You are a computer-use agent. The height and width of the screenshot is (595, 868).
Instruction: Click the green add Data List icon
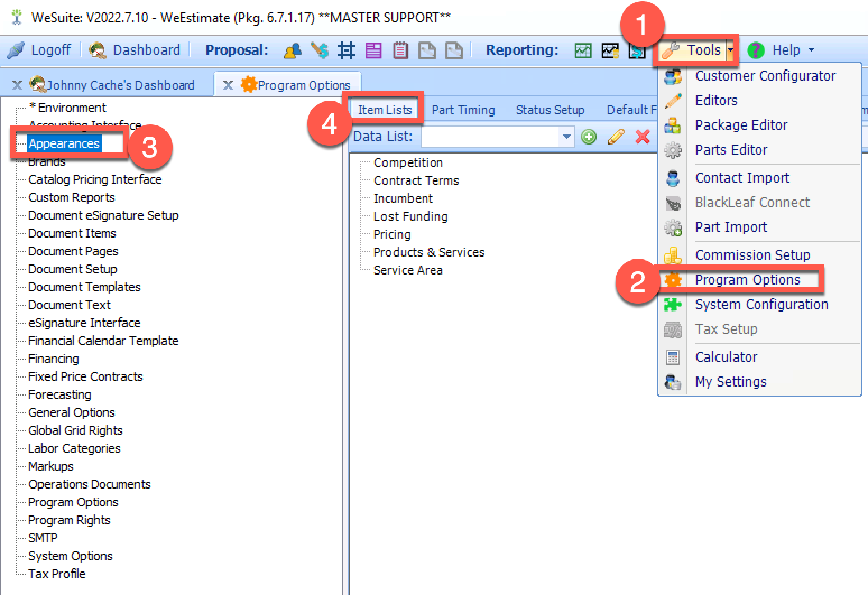tap(589, 137)
